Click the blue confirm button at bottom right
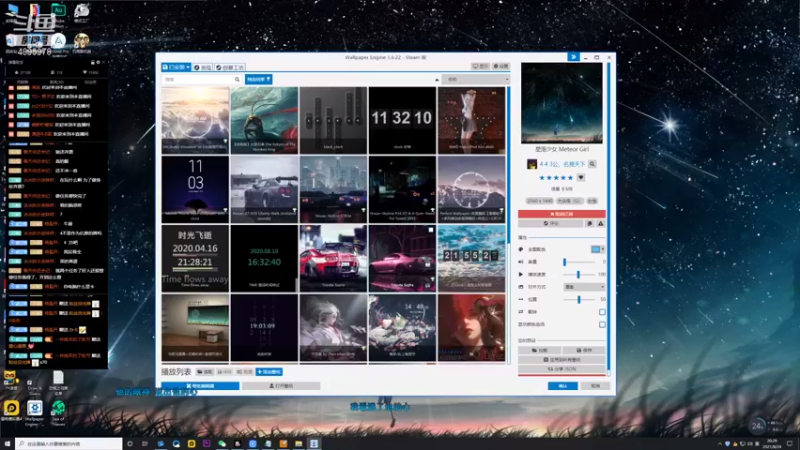The image size is (800, 450). pyautogui.click(x=563, y=386)
